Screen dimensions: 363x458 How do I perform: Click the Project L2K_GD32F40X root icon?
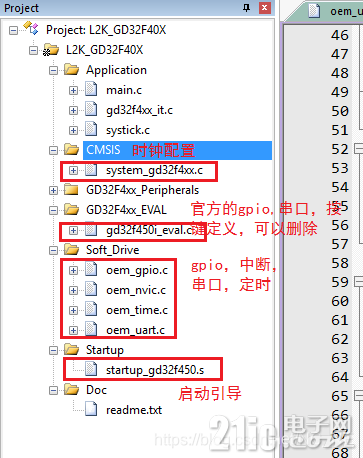coord(31,29)
